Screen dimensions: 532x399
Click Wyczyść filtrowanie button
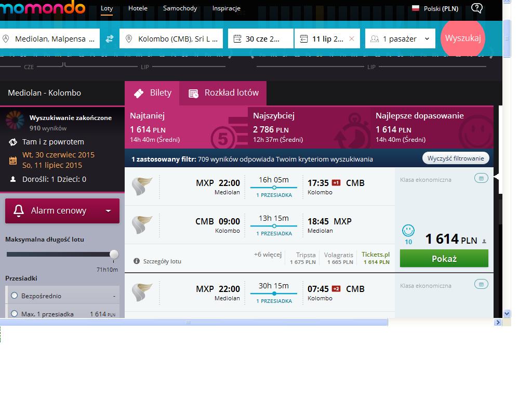(456, 158)
